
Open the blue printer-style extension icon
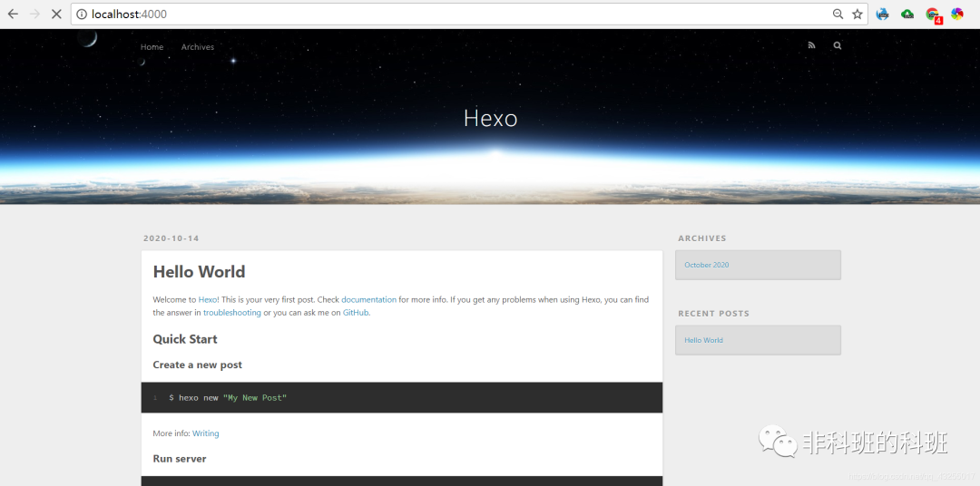883,14
